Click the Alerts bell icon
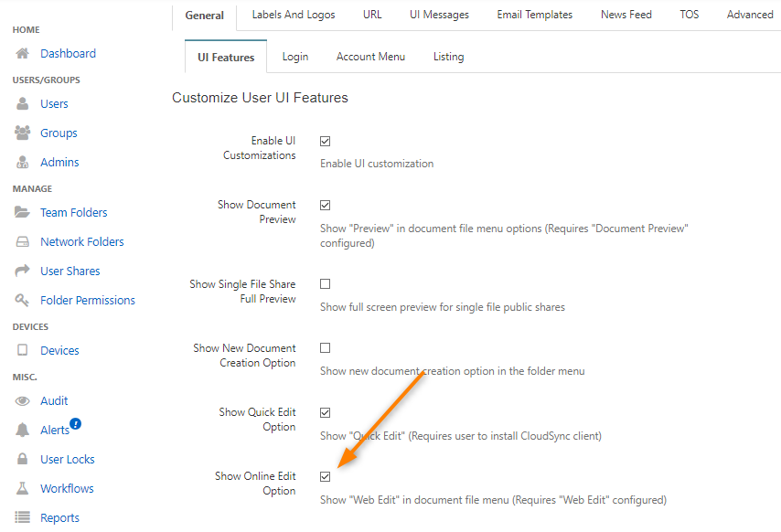The width and height of the screenshot is (781, 532). (x=23, y=431)
